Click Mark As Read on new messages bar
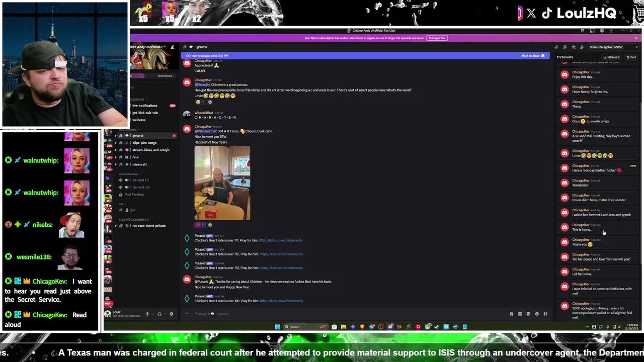Screen dimensions: 644x362 point(533,56)
